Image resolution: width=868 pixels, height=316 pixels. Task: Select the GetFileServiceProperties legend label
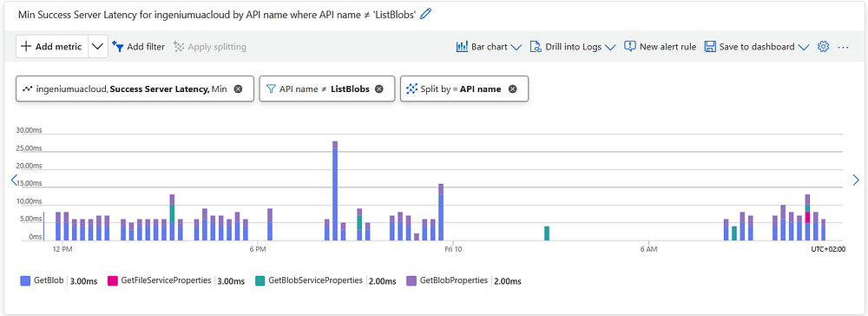166,280
